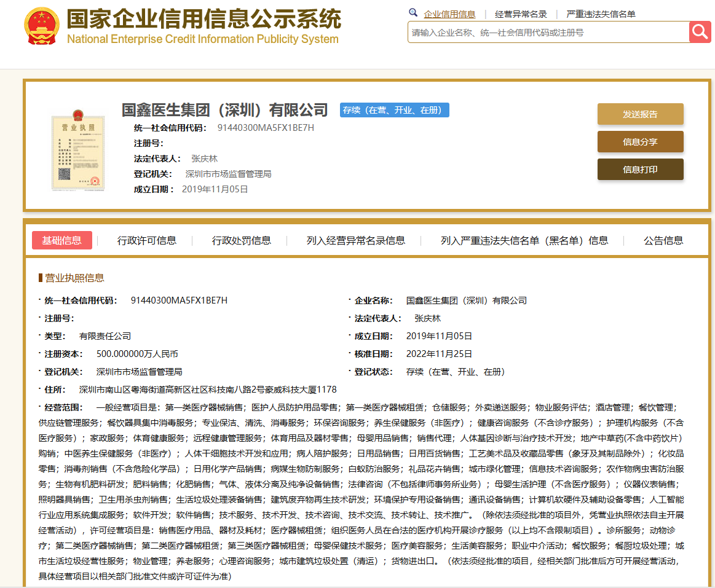This screenshot has height=588, width=715.
Task: Click the 住所 address ending 豪威科技大厦1178
Action: click(x=207, y=390)
